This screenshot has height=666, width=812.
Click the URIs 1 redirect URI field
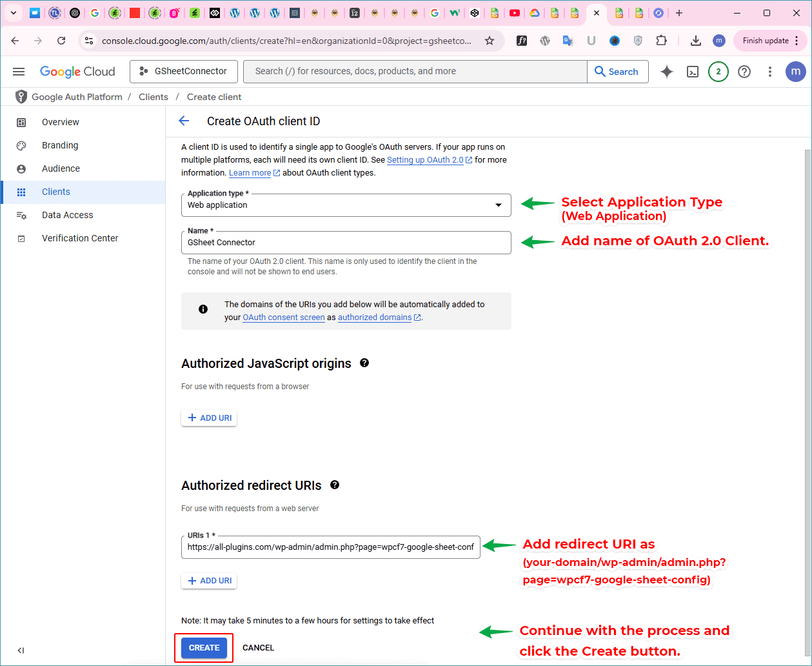pyautogui.click(x=331, y=547)
